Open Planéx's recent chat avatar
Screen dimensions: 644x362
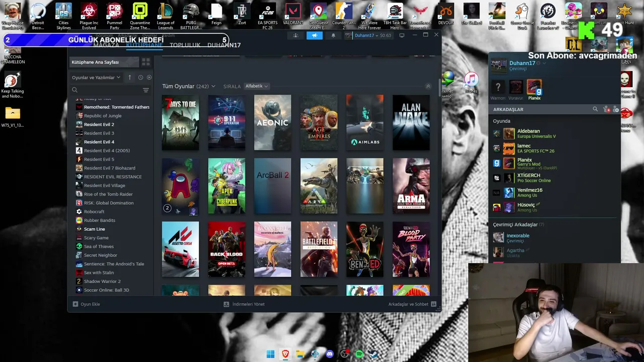[534, 87]
